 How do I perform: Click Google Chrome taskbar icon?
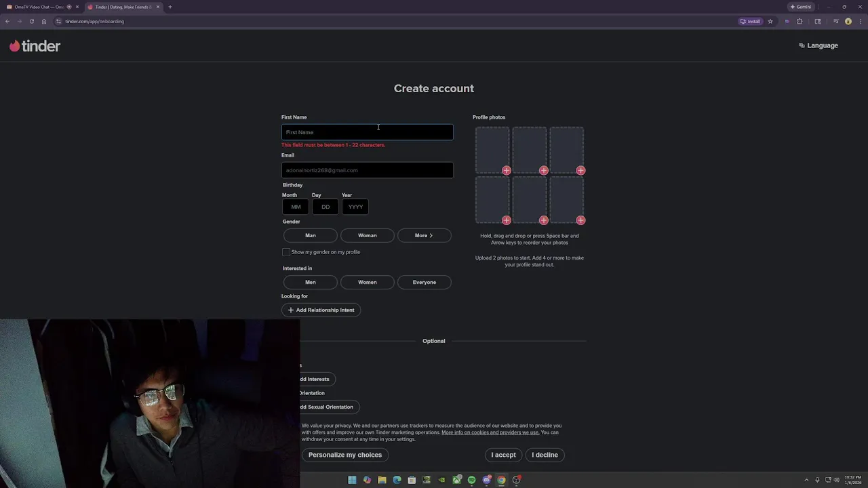(501, 480)
